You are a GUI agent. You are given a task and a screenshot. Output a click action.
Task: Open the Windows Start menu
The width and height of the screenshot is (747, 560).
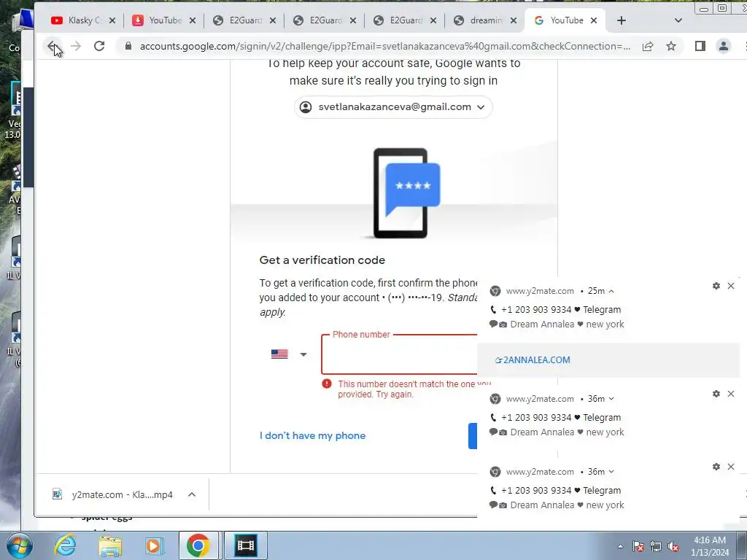tap(19, 546)
